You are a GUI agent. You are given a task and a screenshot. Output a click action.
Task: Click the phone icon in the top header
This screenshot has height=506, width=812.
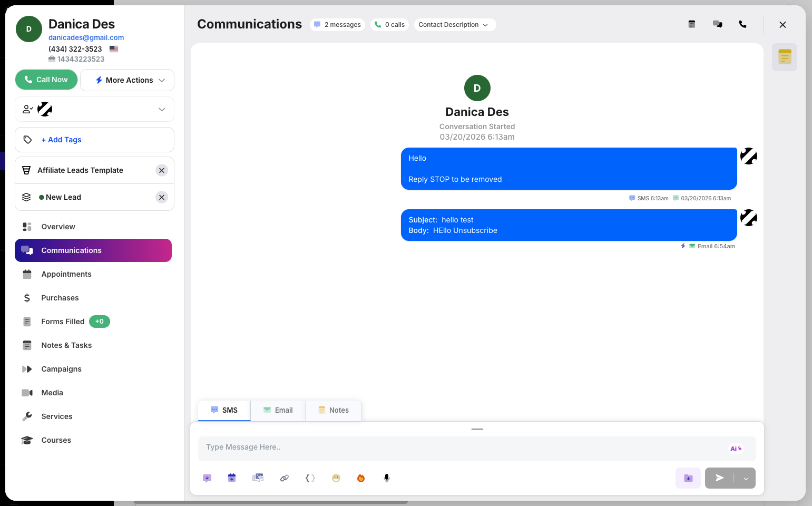[x=742, y=24]
